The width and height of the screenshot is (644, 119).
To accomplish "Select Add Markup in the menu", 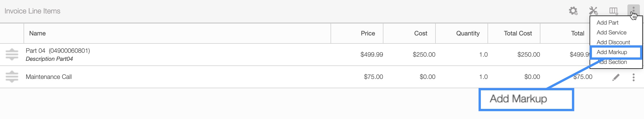I will (612, 52).
